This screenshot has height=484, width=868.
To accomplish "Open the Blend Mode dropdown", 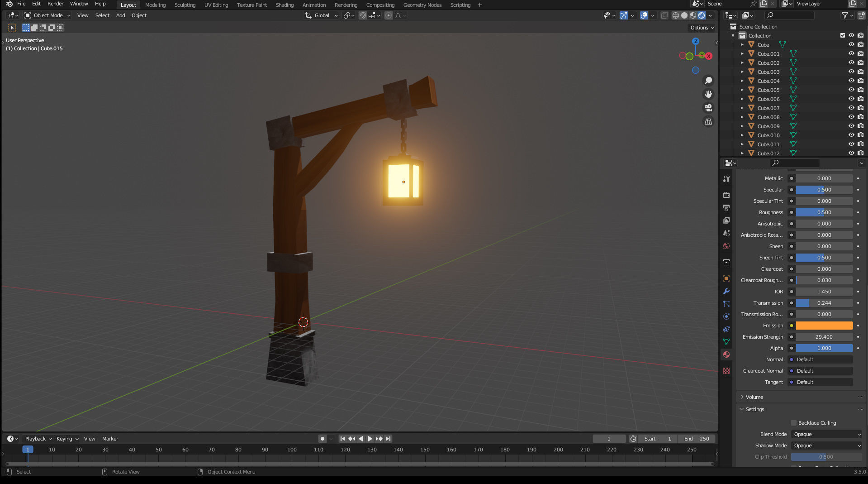I will (x=826, y=434).
